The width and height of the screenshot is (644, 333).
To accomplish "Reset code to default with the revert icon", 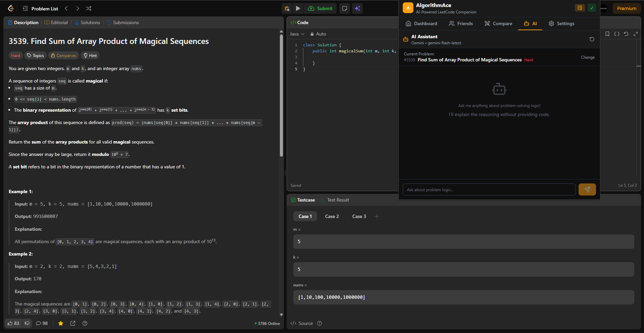I will [x=626, y=34].
